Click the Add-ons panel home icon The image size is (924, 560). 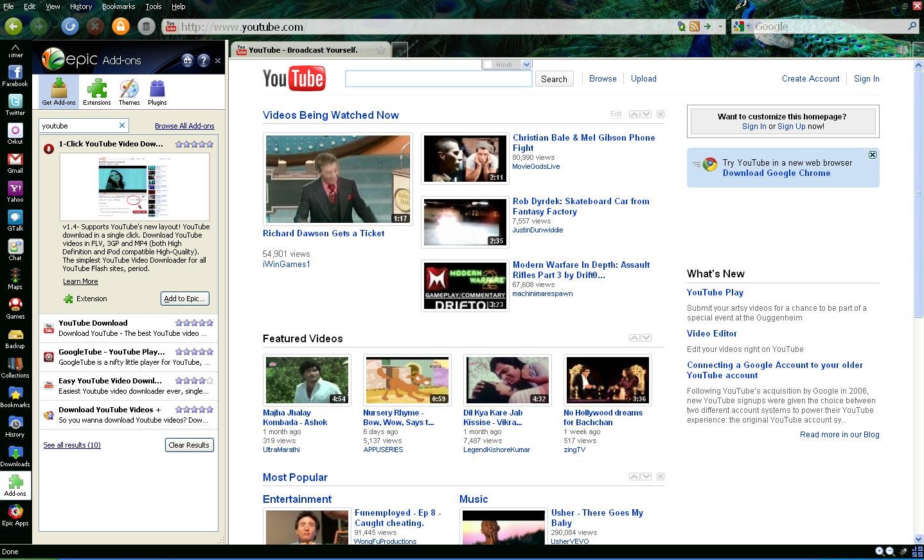point(188,60)
